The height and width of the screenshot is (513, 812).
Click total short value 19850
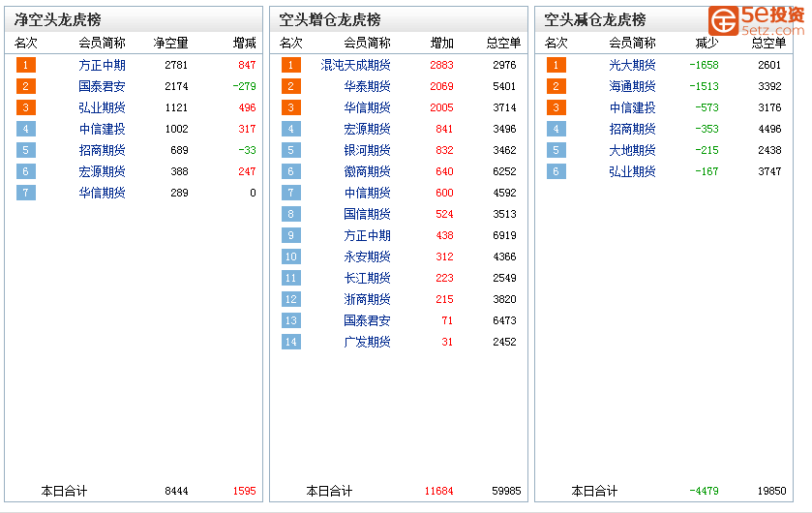pos(772,491)
